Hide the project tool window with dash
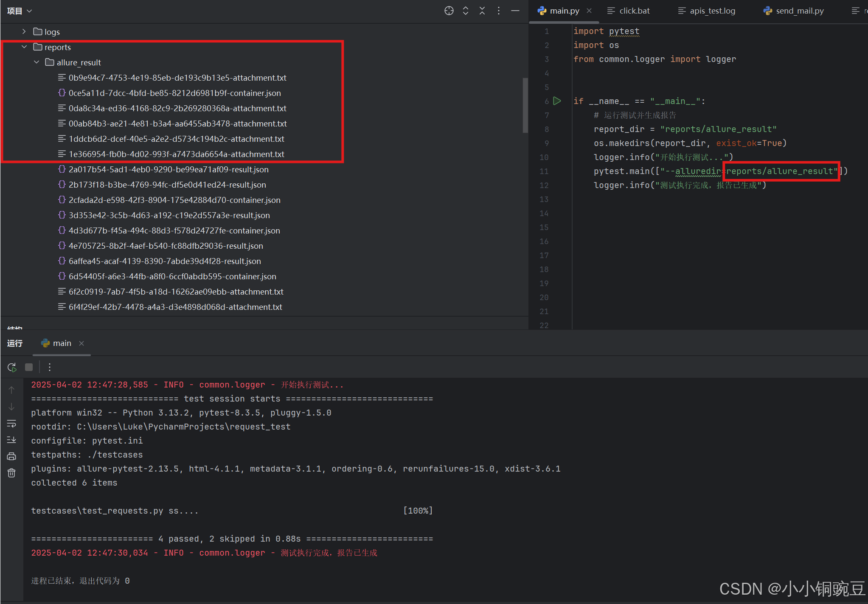This screenshot has width=868, height=604. 515,11
